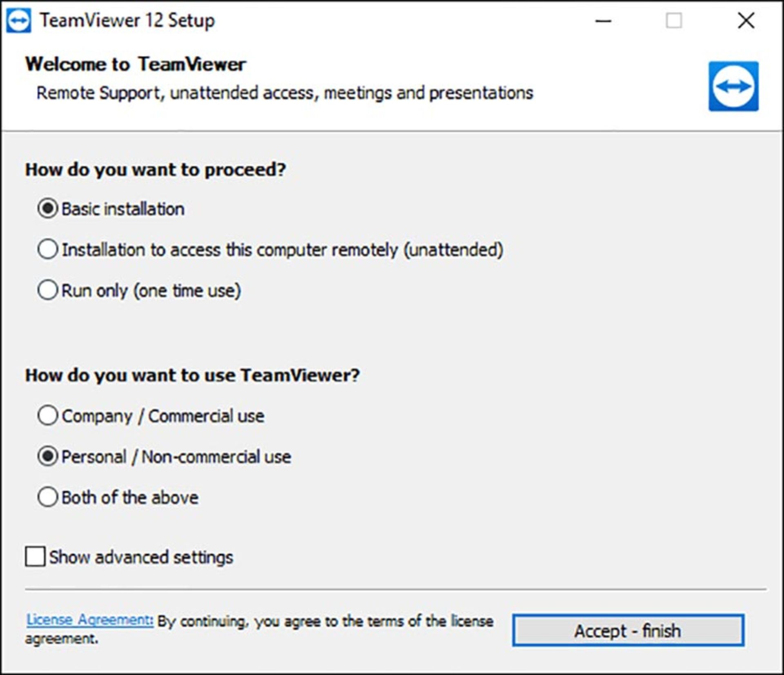Click the Run only label text
The width and height of the screenshot is (784, 675).
[151, 291]
